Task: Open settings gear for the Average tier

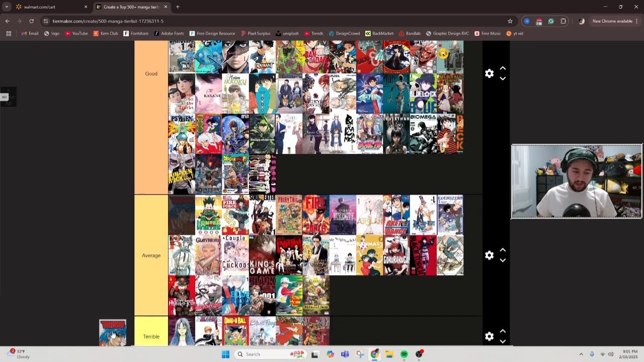Action: (489, 255)
